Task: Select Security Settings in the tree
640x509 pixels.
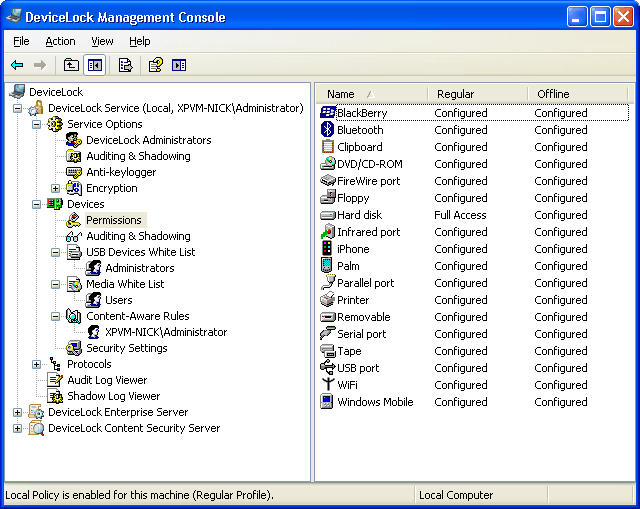Action: point(126,348)
